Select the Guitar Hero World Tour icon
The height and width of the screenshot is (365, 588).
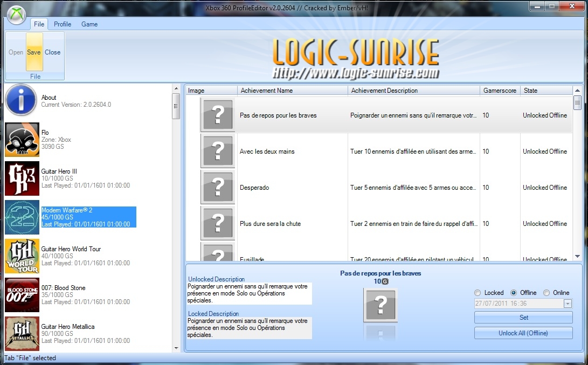tap(22, 256)
